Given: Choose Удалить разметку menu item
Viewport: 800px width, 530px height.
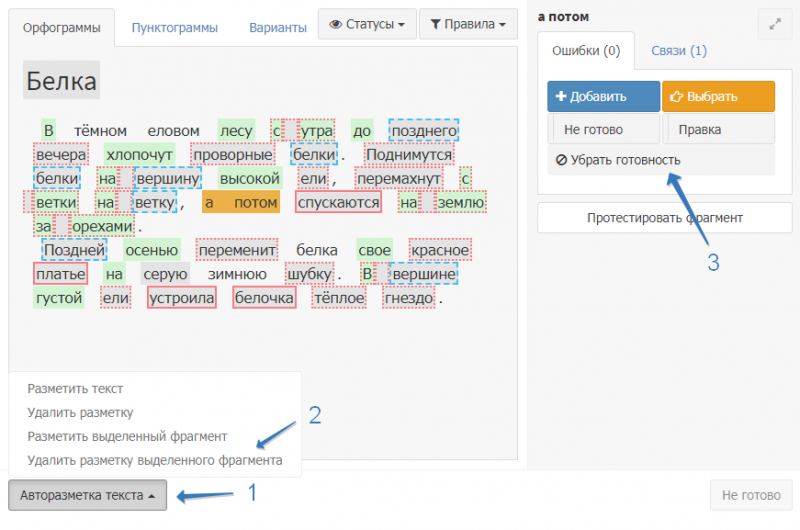Looking at the screenshot, I should pos(81,412).
